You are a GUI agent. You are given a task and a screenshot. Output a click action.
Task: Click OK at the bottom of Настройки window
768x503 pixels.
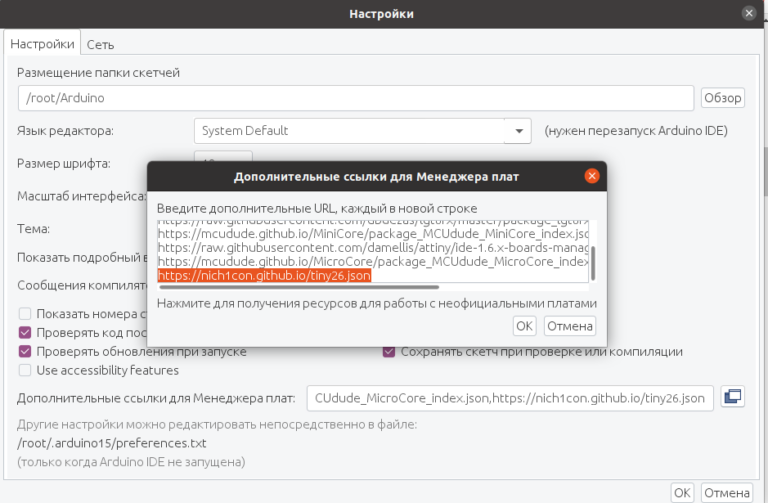682,493
